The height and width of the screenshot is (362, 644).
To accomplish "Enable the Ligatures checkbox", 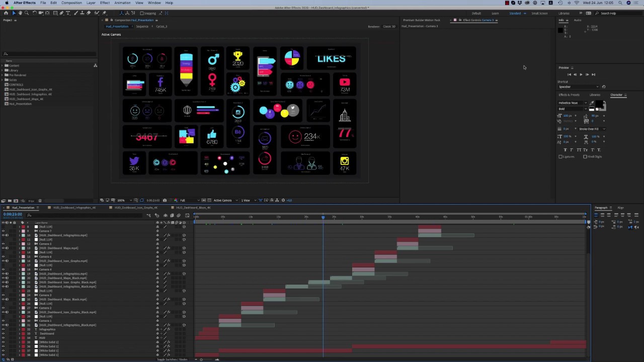I will [x=560, y=156].
